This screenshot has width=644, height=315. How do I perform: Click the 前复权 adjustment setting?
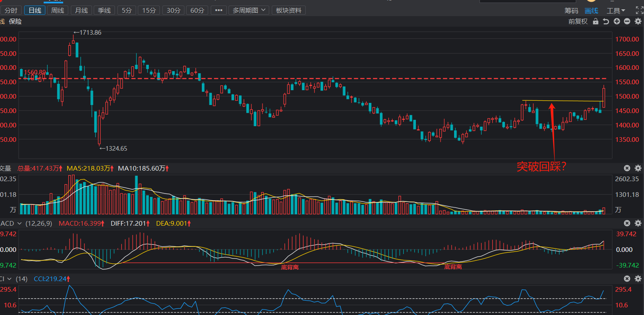[578, 22]
